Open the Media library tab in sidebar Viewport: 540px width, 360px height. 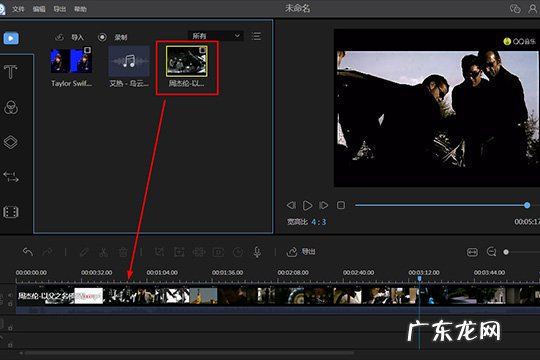pos(11,38)
